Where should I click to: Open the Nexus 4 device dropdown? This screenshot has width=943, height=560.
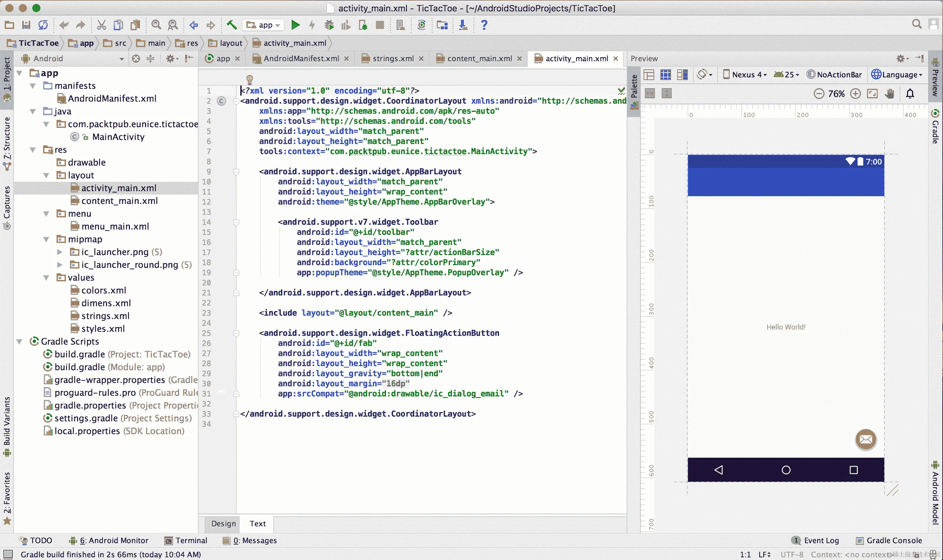[745, 74]
